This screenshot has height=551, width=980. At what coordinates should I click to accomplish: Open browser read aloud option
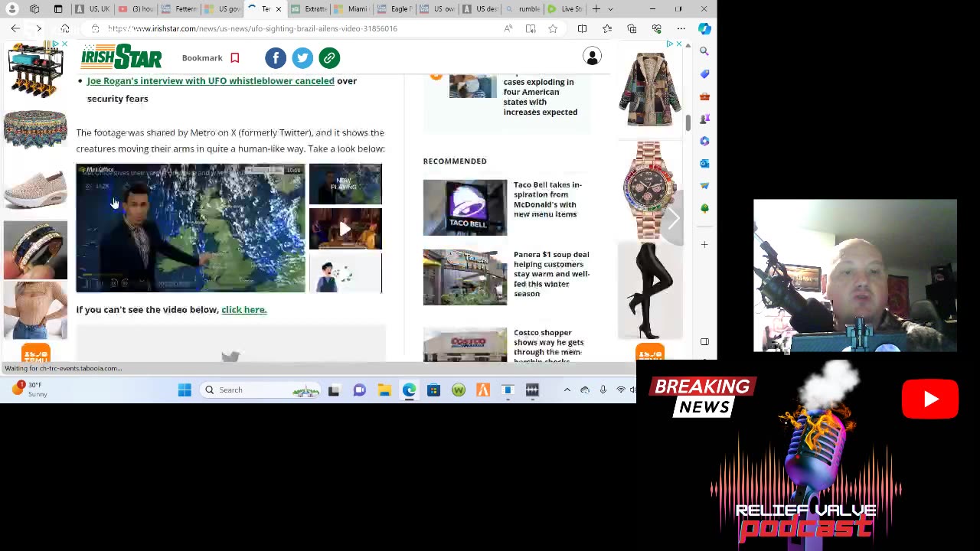508,28
